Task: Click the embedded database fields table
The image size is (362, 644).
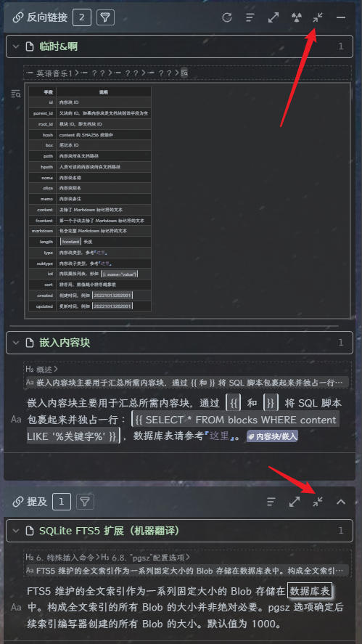Action: coord(90,198)
